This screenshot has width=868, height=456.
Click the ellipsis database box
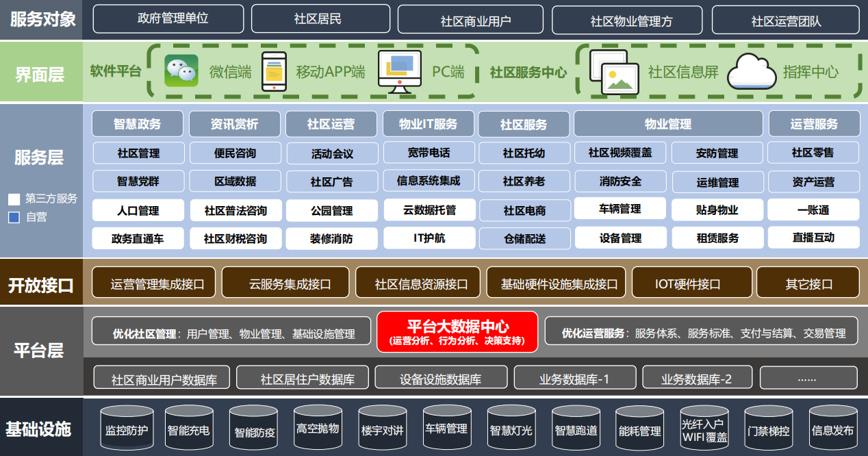point(808,378)
